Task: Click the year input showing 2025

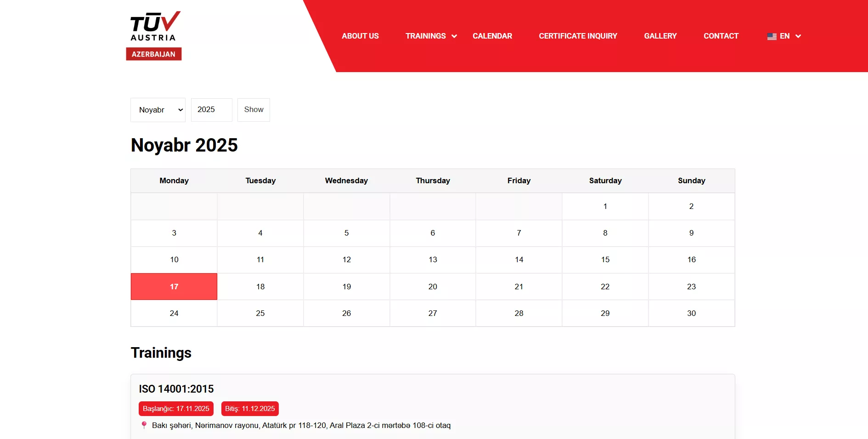Action: coord(211,110)
